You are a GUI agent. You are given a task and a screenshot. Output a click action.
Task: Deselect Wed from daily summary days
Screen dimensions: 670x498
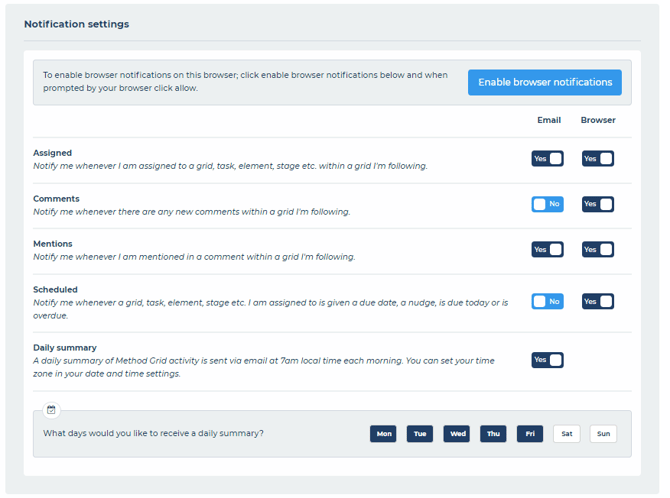pos(456,434)
